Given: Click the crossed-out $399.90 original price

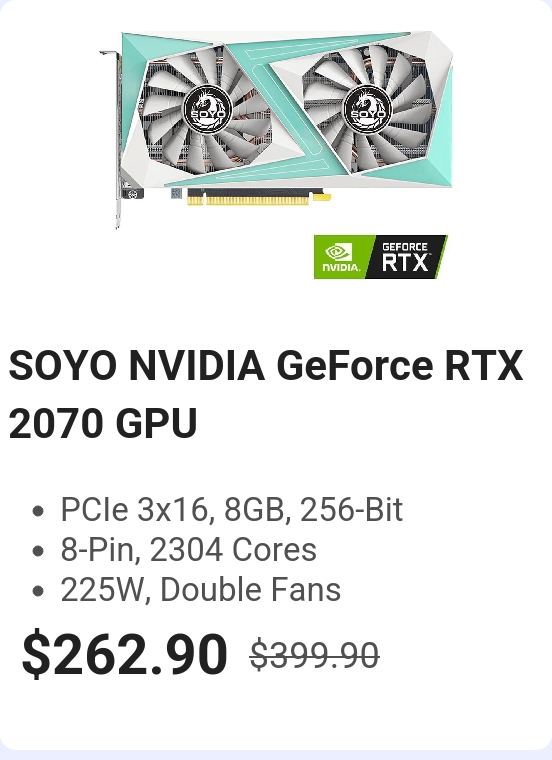Looking at the screenshot, I should 315,655.
